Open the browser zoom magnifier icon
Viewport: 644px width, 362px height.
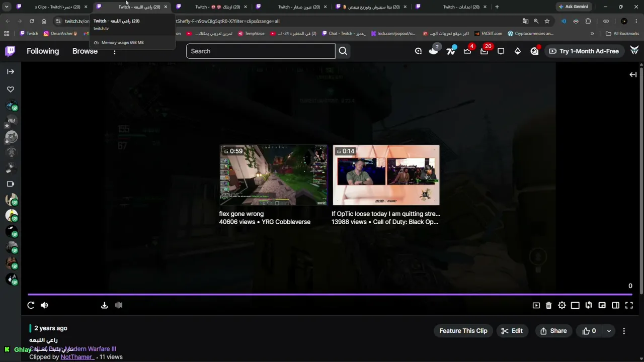[536, 21]
